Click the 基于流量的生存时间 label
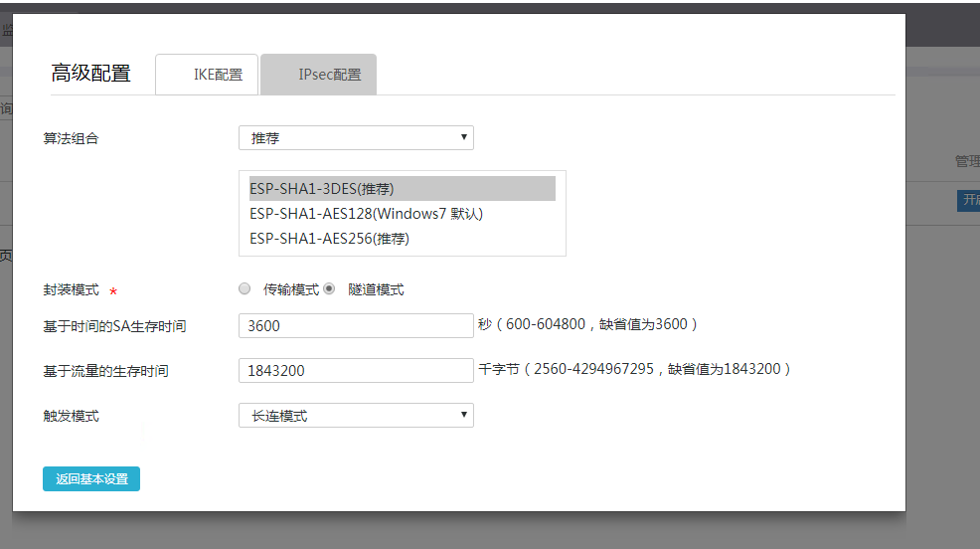This screenshot has width=980, height=549. [x=105, y=371]
